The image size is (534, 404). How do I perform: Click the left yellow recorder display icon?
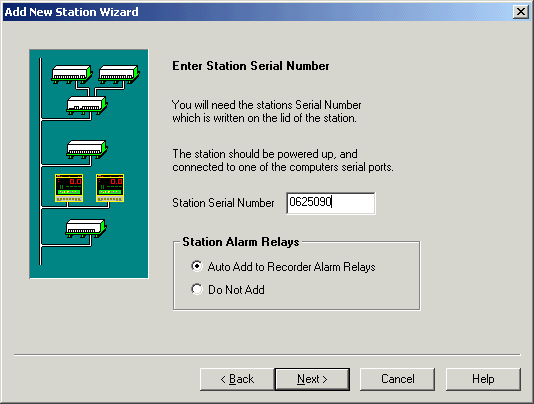(x=69, y=188)
